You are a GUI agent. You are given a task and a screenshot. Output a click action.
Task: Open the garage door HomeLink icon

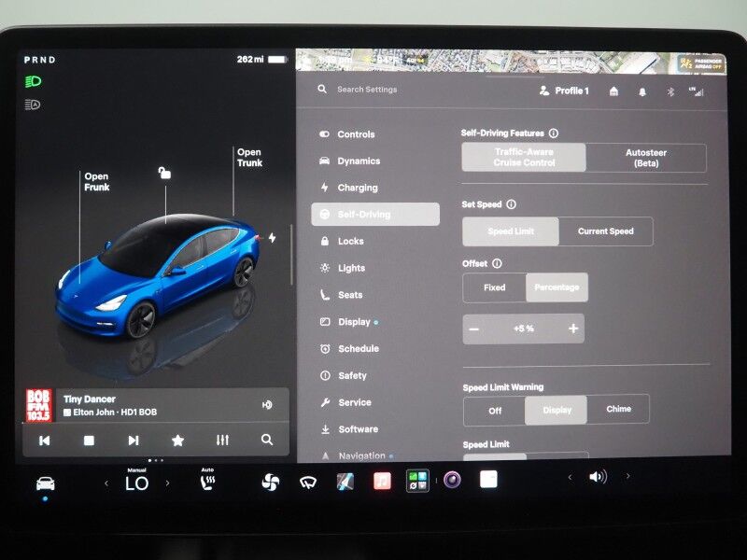613,91
